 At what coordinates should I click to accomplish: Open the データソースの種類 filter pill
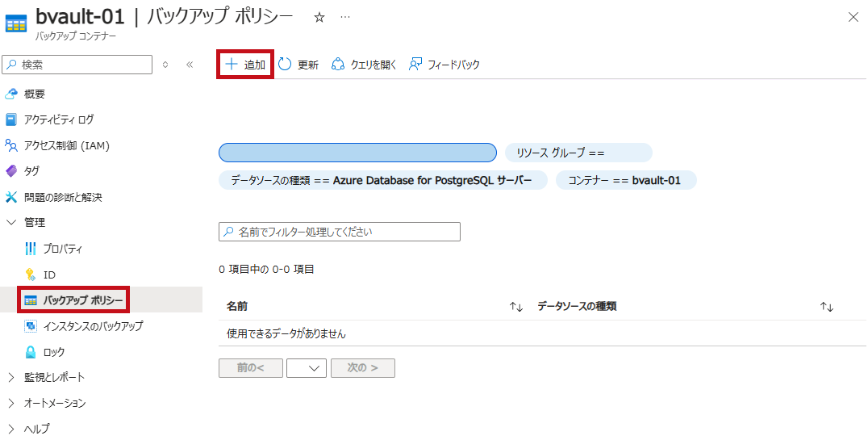[x=383, y=180]
